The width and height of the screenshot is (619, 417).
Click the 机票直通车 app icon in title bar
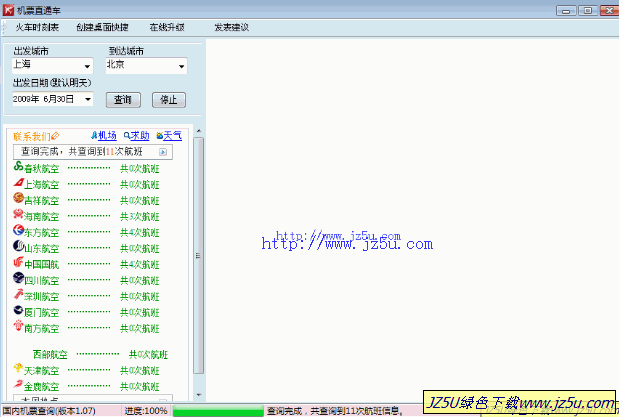8,10
